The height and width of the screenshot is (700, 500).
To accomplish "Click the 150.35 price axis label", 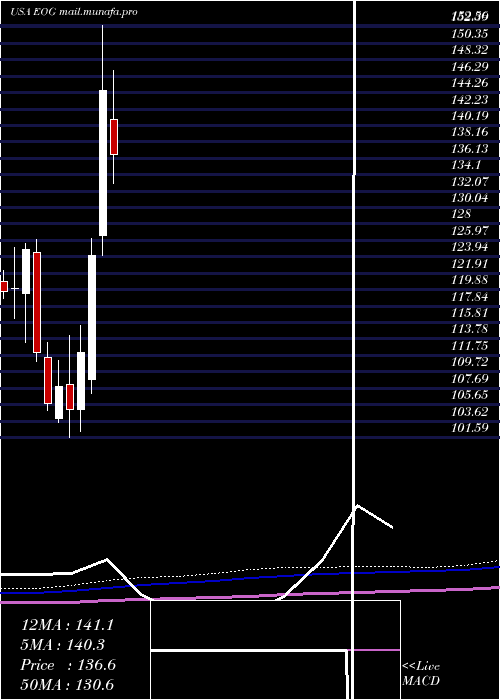I will coord(469,34).
